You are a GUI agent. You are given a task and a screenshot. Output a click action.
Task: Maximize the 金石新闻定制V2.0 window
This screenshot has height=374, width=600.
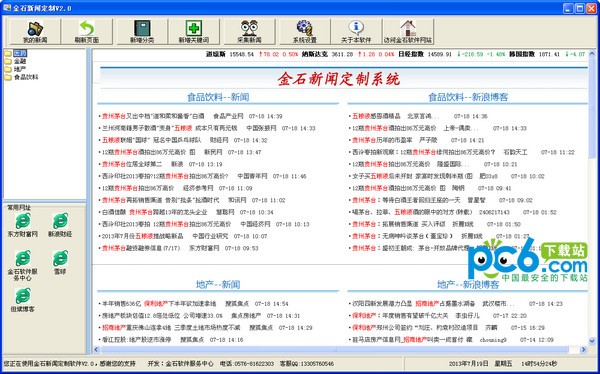(x=580, y=8)
